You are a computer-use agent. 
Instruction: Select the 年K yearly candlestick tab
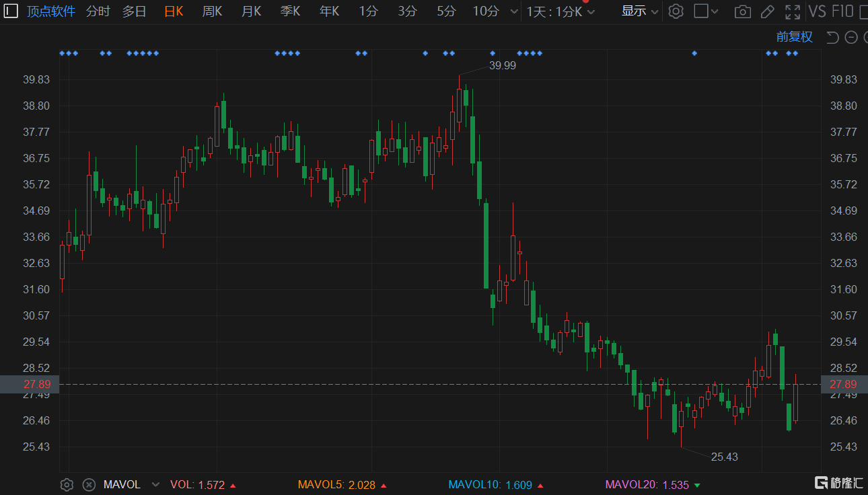329,11
